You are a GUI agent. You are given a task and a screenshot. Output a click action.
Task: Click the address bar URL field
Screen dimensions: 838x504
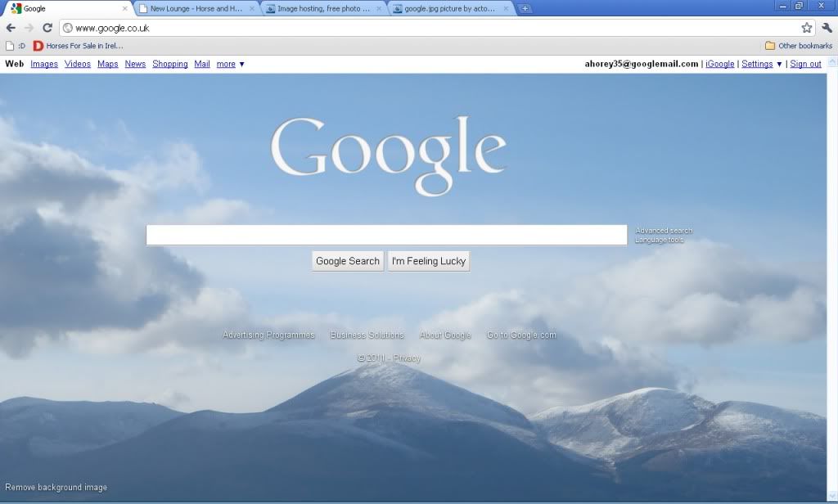[x=409, y=28]
